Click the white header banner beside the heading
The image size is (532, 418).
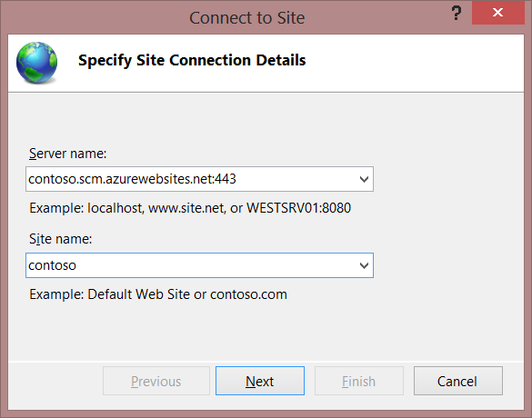[414, 63]
